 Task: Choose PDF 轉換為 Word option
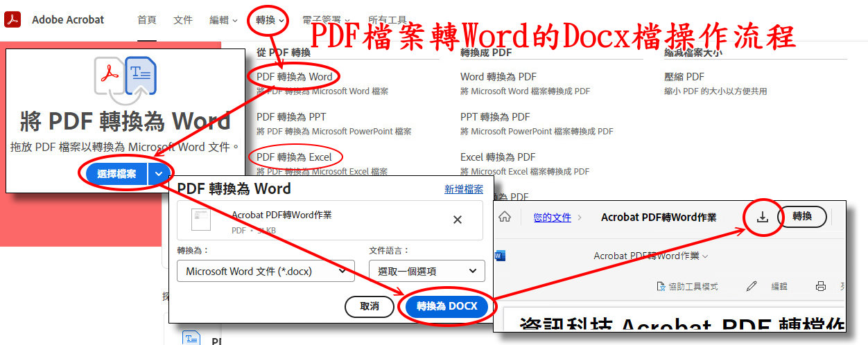point(295,77)
